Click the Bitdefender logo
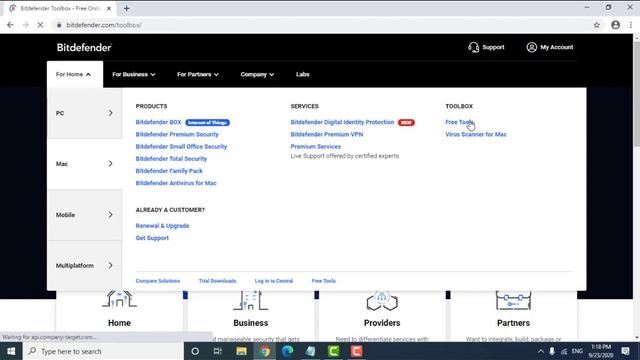 tap(84, 47)
